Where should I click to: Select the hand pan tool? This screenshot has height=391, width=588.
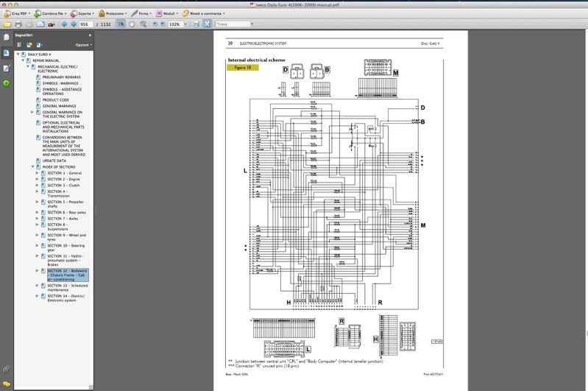[x=132, y=24]
